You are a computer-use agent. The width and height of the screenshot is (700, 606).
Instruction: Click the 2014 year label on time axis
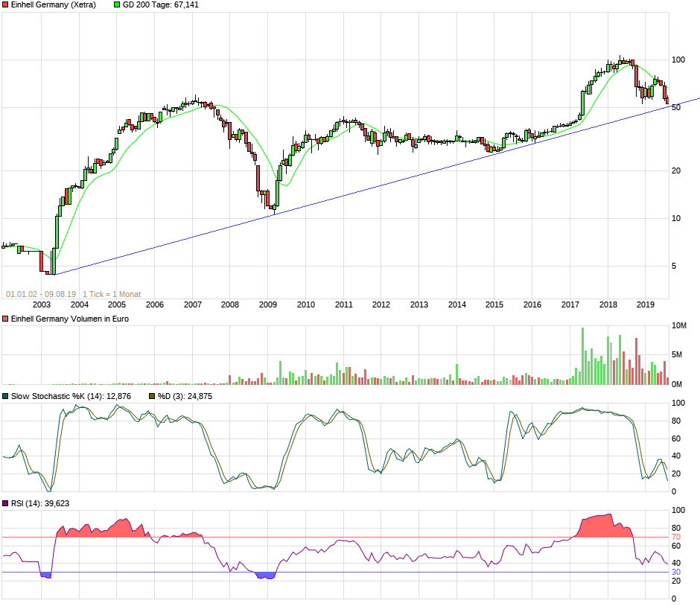456,304
